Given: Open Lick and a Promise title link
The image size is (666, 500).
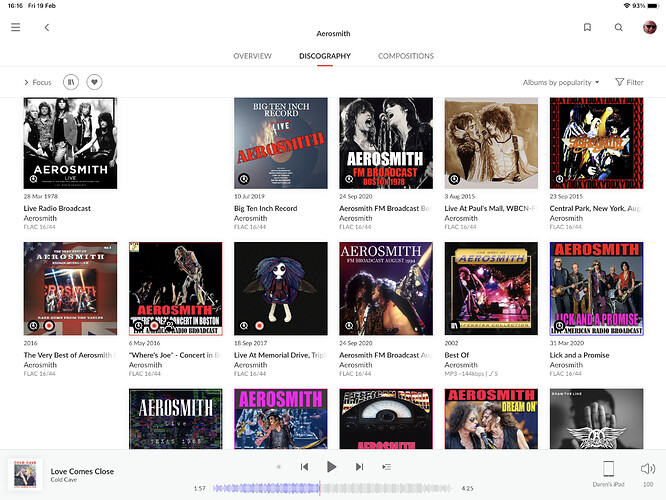Looking at the screenshot, I should 579,355.
